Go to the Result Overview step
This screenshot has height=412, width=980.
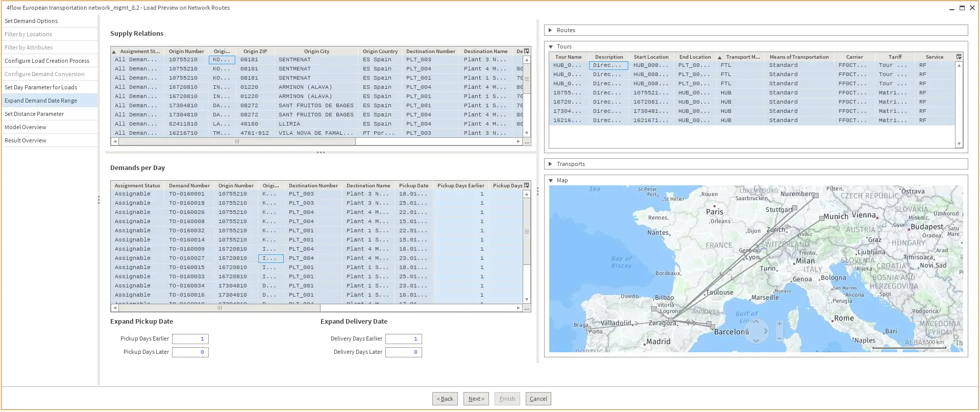26,140
